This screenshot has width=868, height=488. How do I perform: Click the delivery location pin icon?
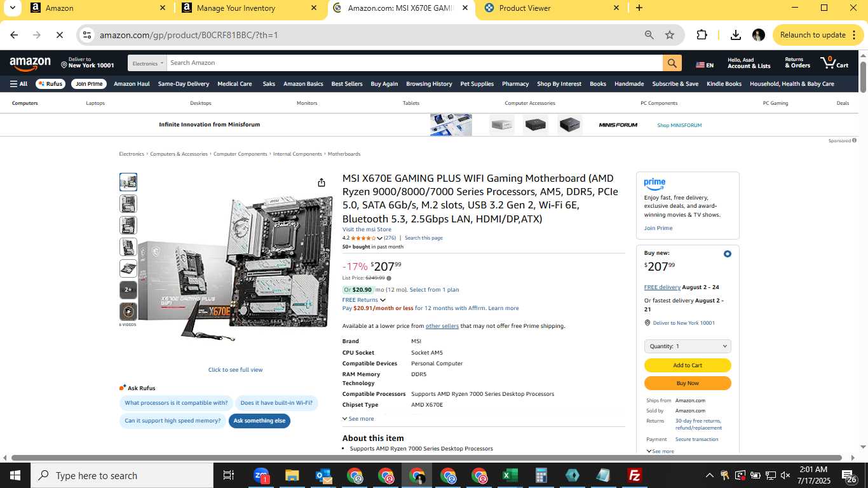[64, 64]
